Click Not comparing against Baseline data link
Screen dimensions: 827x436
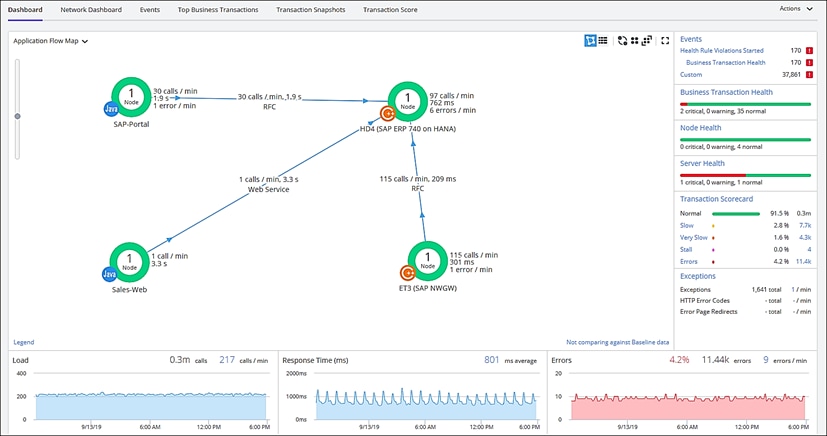[x=618, y=342]
